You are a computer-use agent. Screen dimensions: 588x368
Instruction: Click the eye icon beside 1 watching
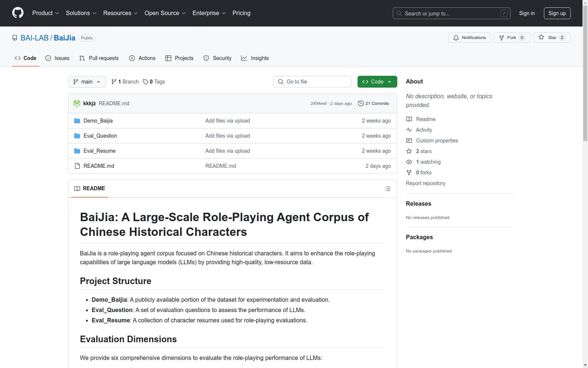pos(409,162)
